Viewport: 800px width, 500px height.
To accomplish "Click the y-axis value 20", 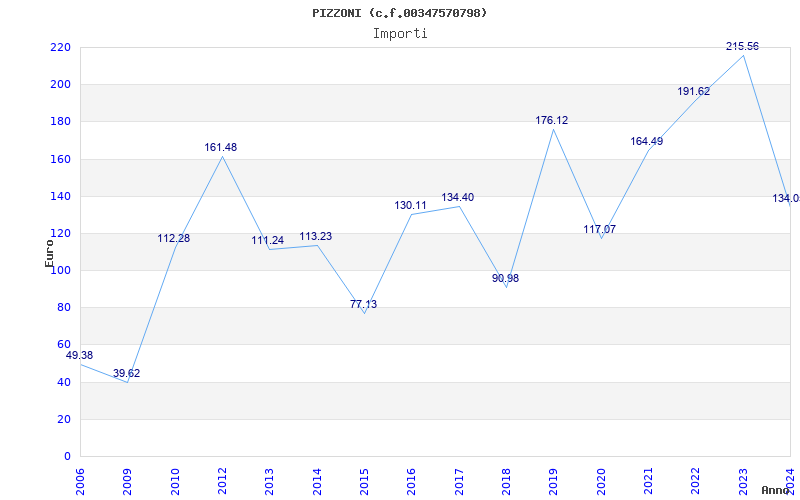I will (63, 419).
